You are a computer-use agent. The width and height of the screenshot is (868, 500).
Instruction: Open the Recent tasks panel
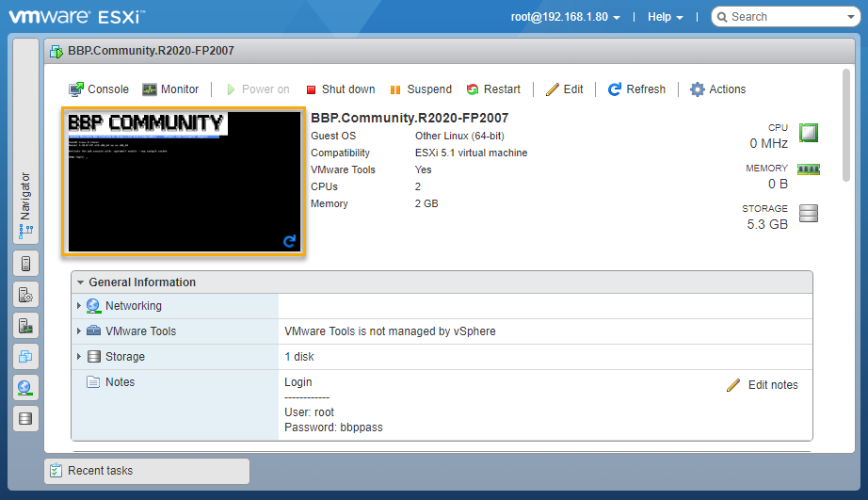[x=147, y=471]
